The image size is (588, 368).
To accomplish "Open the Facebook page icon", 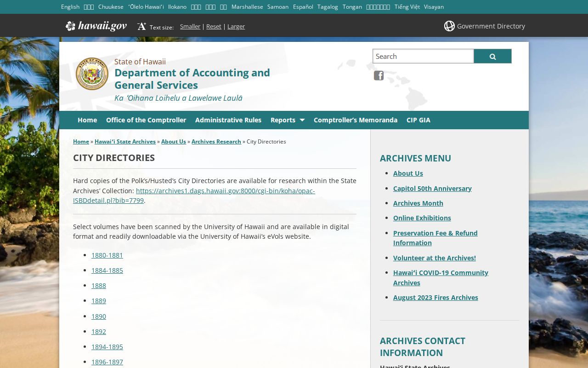I will pos(379,75).
